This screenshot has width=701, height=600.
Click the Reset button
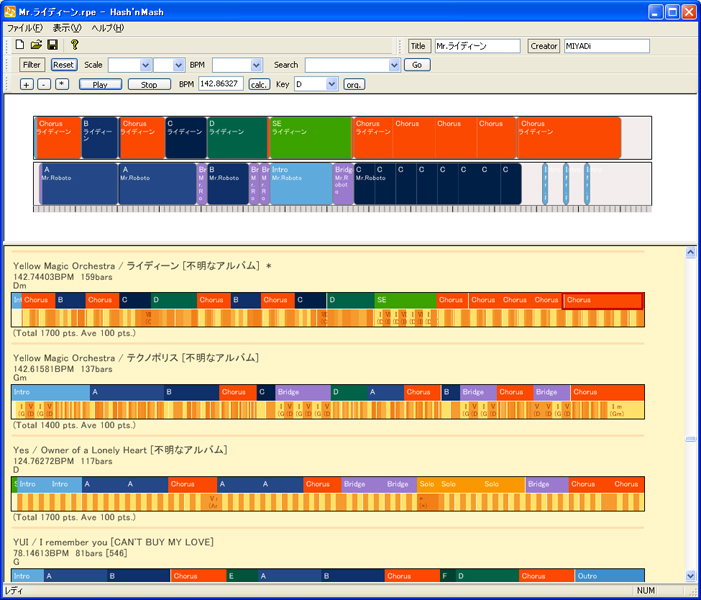pyautogui.click(x=63, y=65)
